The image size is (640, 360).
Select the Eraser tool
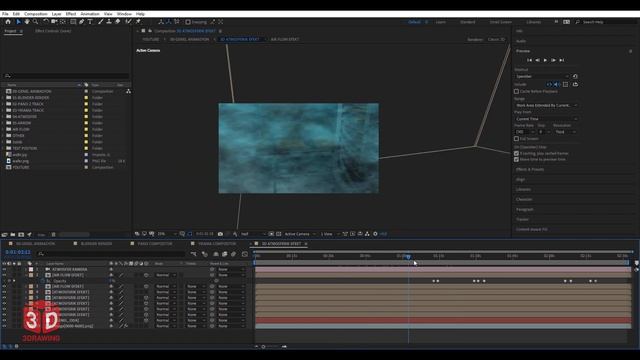[x=118, y=22]
